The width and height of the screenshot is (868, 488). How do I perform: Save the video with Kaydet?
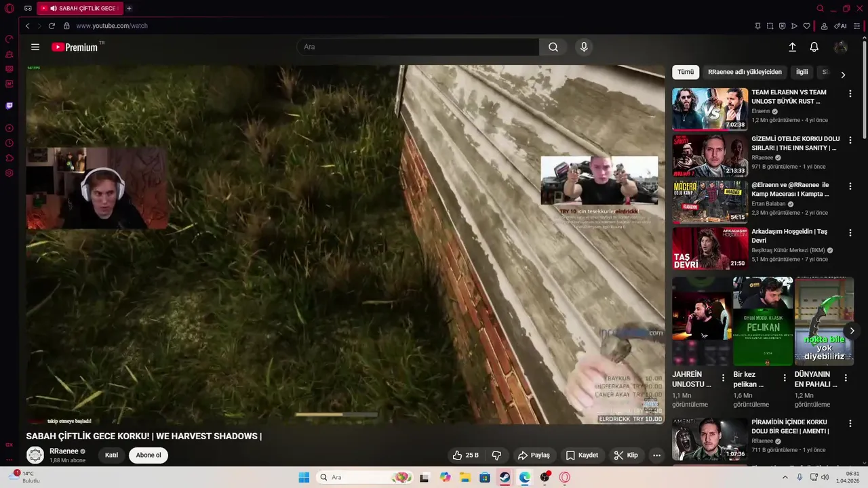582,455
